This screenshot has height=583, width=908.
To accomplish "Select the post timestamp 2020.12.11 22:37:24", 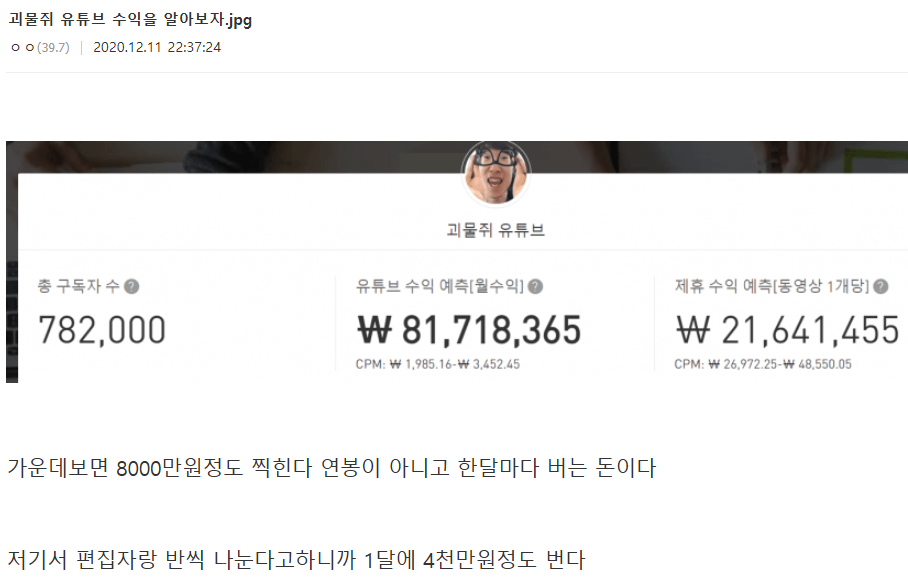I will click(x=157, y=47).
